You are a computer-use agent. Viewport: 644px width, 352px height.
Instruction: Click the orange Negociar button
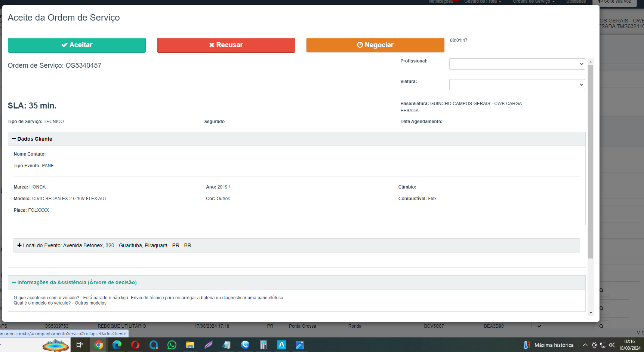click(x=375, y=45)
